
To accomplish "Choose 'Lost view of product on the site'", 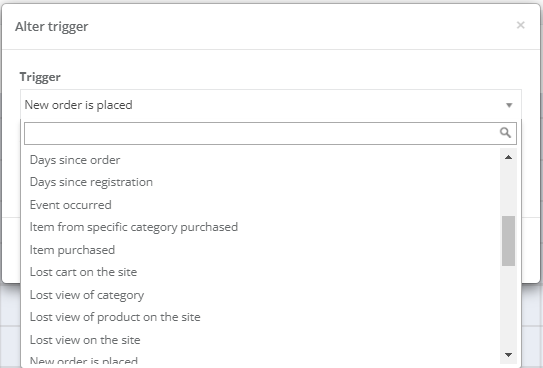I will pyautogui.click(x=262, y=317).
